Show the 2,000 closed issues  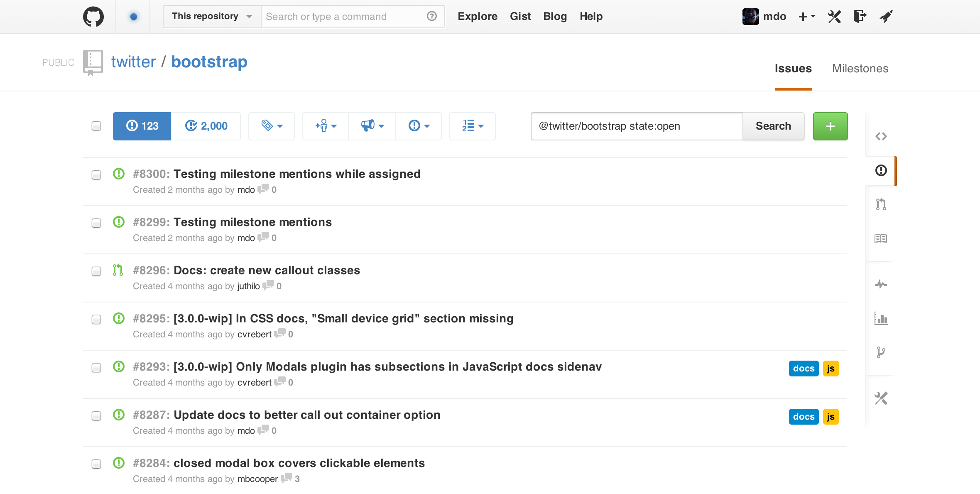206,126
